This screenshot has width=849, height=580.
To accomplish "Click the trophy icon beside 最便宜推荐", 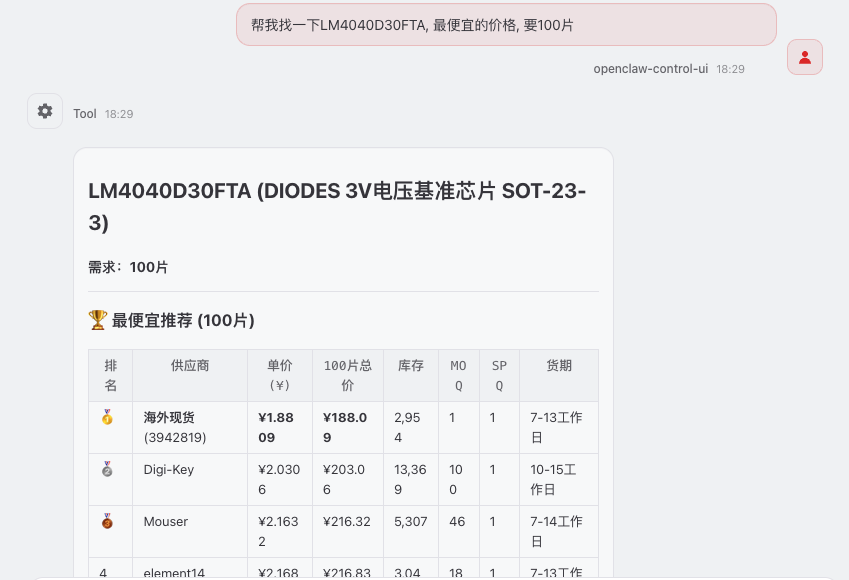I will click(x=98, y=320).
